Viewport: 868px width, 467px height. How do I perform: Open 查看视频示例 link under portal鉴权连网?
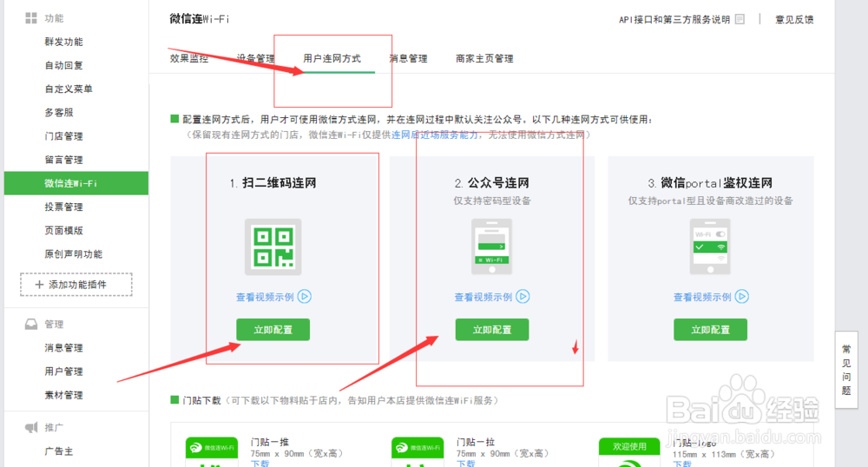click(702, 297)
